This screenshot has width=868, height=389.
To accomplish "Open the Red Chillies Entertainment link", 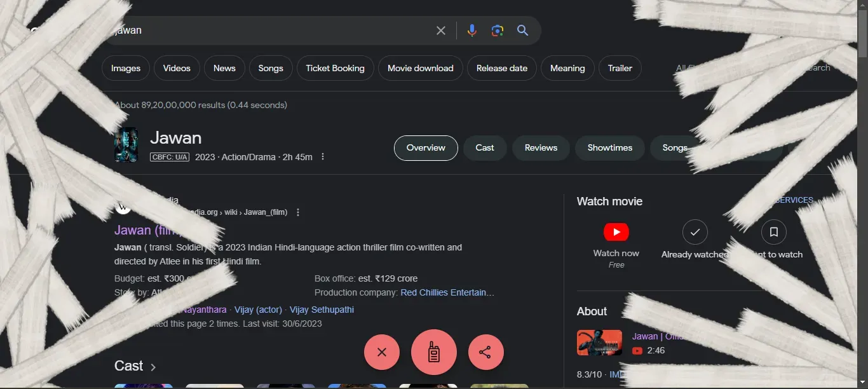I will tap(447, 292).
